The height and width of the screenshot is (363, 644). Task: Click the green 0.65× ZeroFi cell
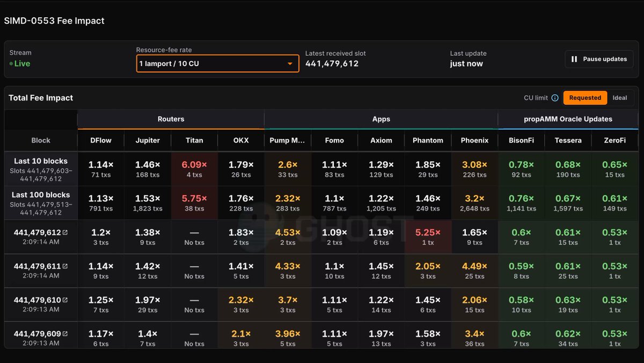615,169
